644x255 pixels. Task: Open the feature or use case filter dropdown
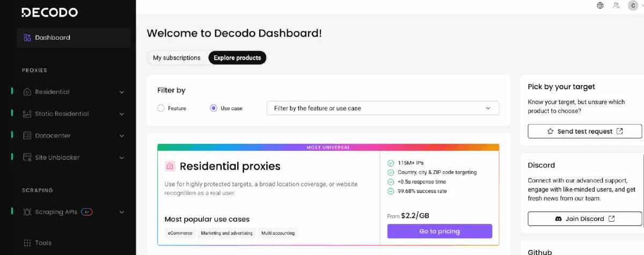point(383,108)
